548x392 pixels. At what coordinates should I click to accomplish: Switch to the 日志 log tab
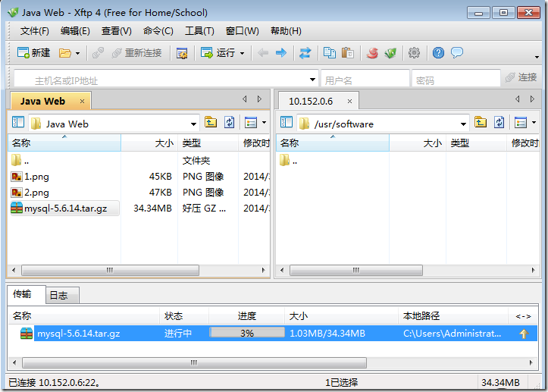click(x=58, y=295)
